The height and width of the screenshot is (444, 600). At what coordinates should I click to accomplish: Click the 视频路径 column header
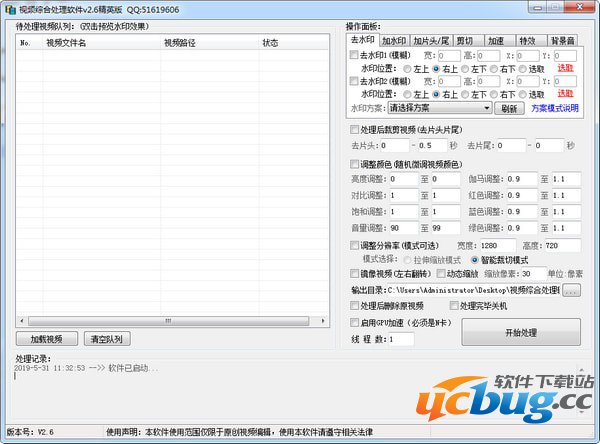pos(210,43)
